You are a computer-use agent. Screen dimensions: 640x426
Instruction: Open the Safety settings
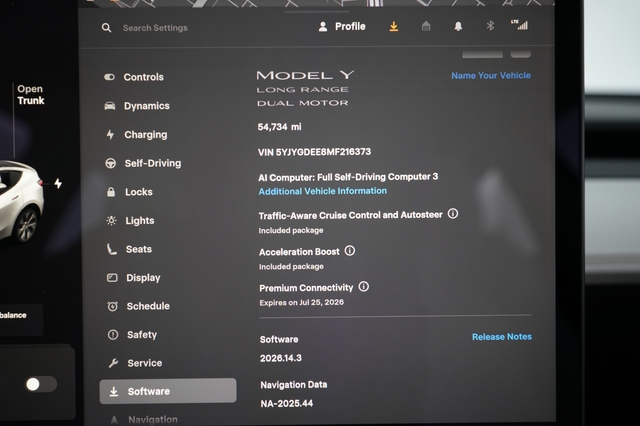[132, 335]
